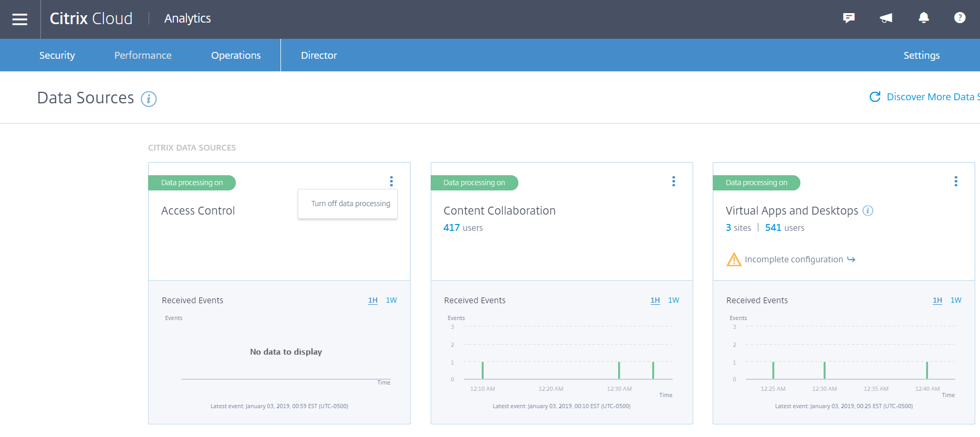Screen dimensions: 980x437
Task: Select 1W range on Access Control chart
Action: click(x=391, y=301)
